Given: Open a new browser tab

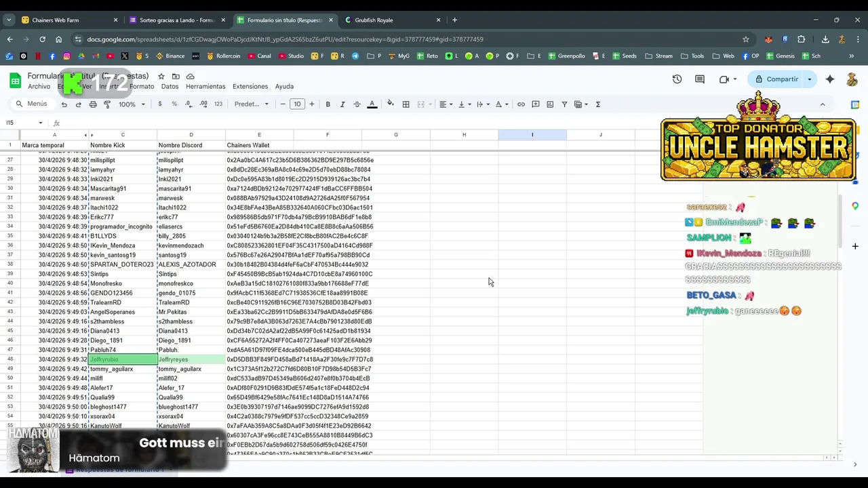Looking at the screenshot, I should (454, 20).
